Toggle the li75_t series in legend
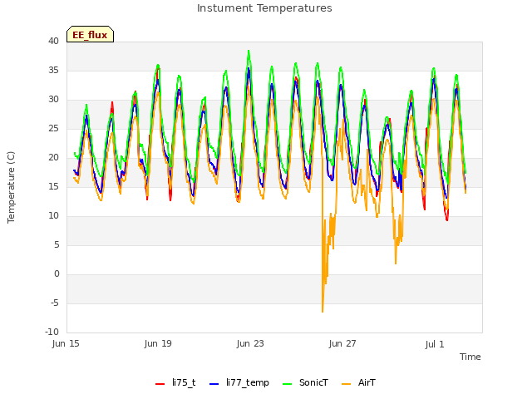The width and height of the screenshot is (532, 399). pos(175,382)
